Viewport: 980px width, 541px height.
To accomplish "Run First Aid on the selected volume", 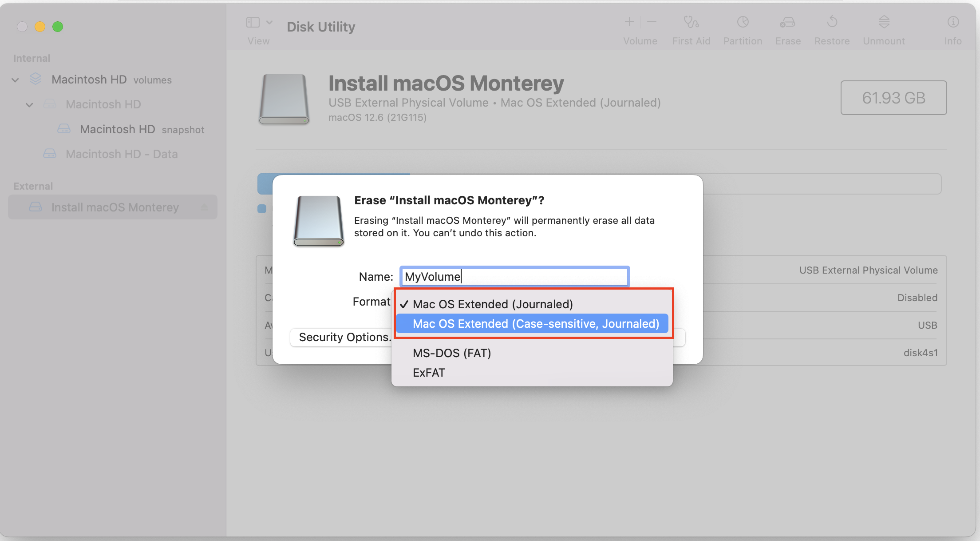I will [691, 27].
